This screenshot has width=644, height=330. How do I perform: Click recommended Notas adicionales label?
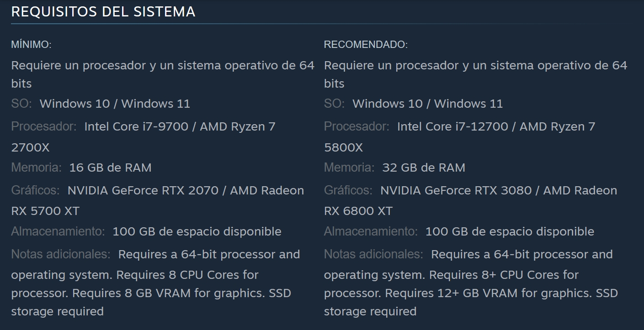(373, 254)
